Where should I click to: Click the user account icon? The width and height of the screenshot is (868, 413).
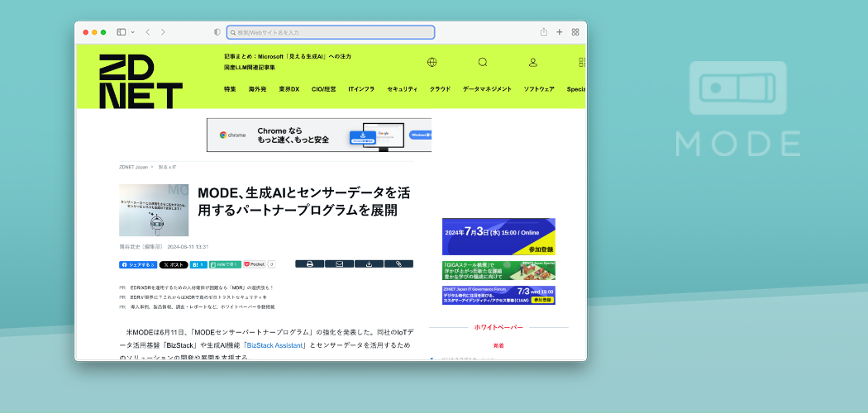533,62
